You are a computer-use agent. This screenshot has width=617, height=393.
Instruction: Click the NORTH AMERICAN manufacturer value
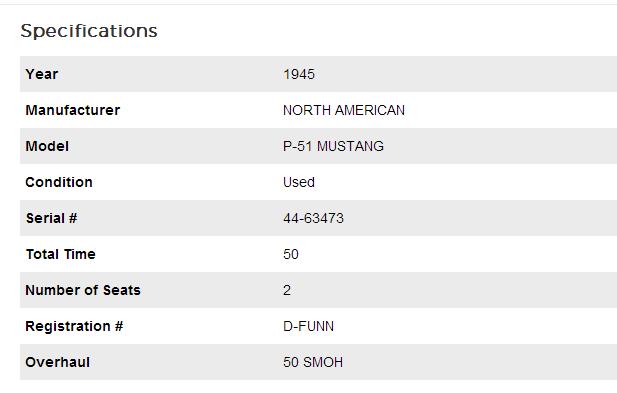click(x=344, y=110)
